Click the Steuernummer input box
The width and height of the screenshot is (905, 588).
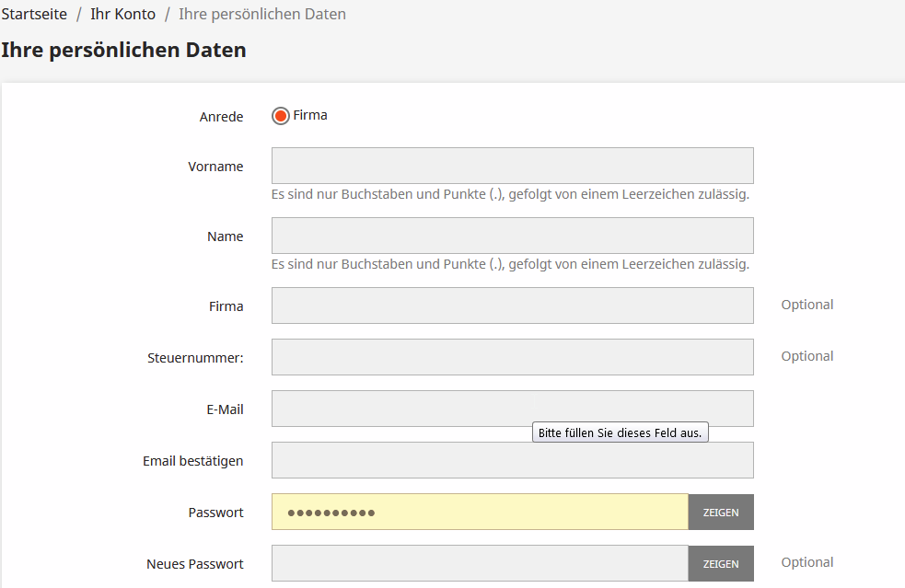coord(512,357)
